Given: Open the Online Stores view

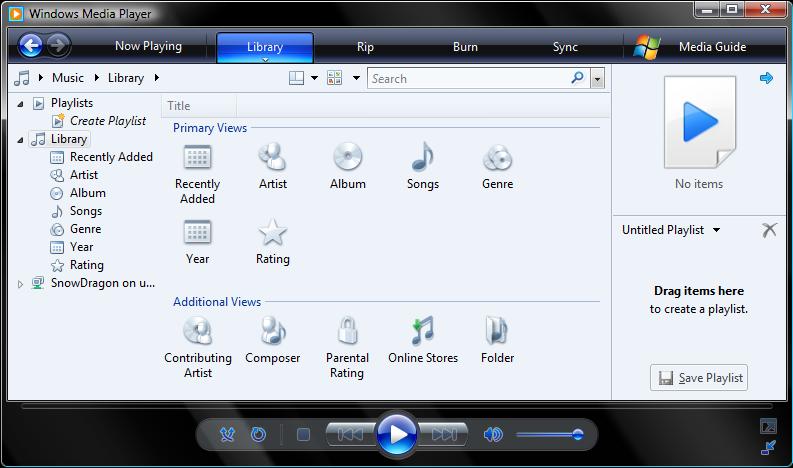Looking at the screenshot, I should click(x=423, y=331).
